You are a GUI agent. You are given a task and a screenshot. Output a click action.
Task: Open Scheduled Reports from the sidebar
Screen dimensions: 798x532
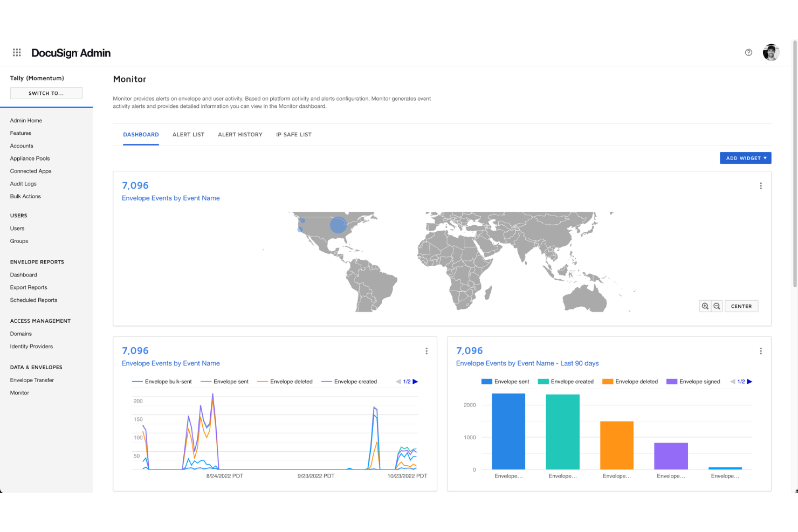pyautogui.click(x=33, y=300)
